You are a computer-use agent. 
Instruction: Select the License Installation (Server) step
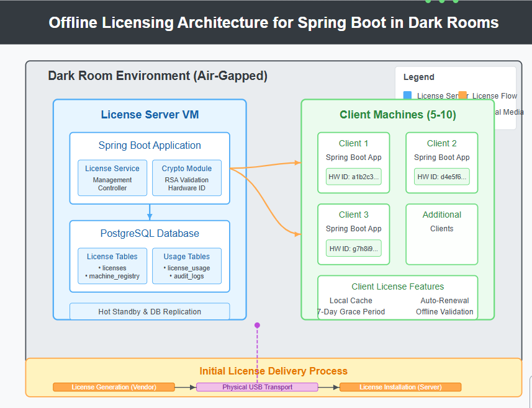pos(400,387)
